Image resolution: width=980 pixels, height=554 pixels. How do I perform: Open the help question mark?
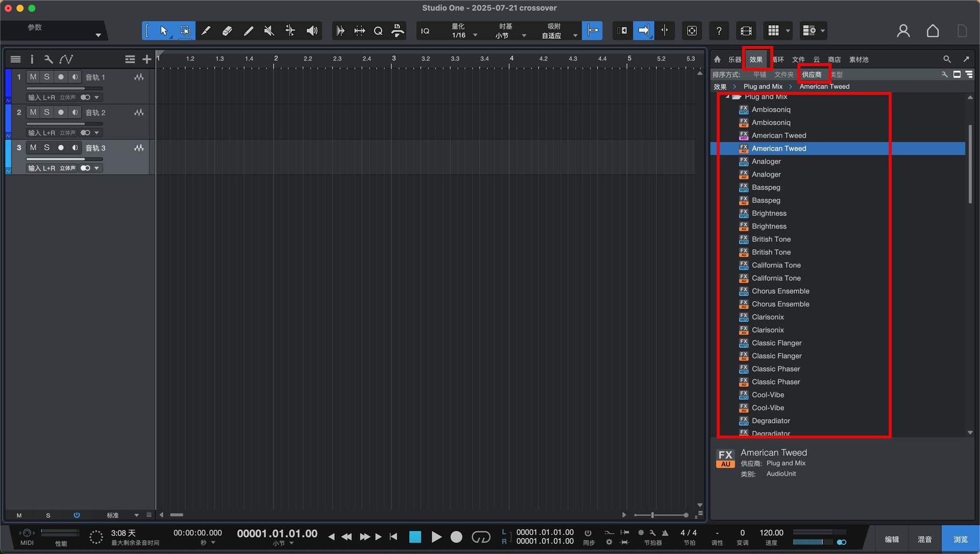pyautogui.click(x=719, y=31)
